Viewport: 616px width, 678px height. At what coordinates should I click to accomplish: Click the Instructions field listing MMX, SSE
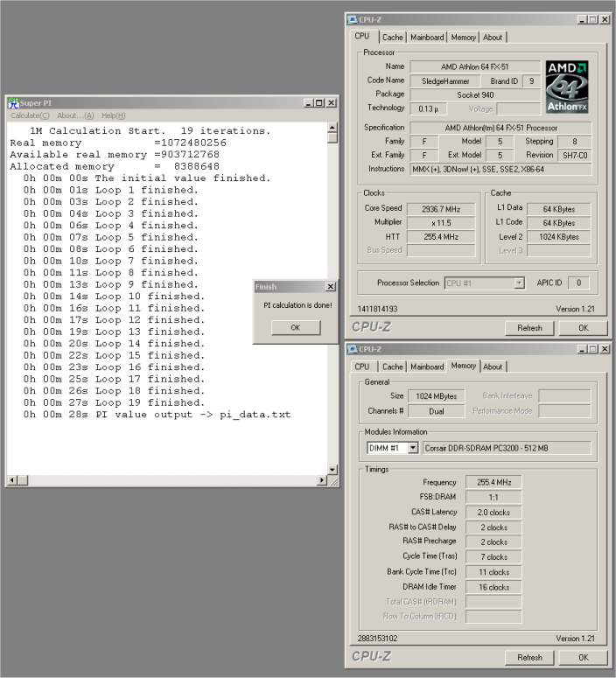click(500, 170)
